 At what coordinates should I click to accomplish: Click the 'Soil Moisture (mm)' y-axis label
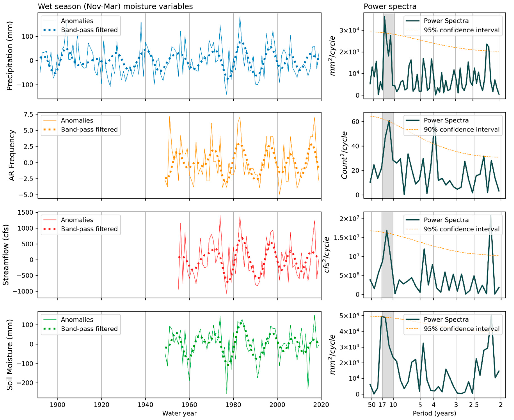tap(9, 355)
